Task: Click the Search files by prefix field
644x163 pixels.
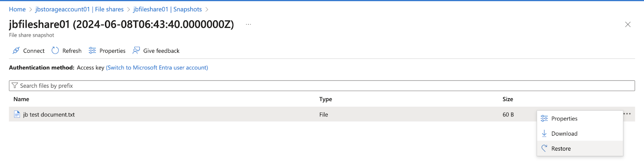Action: (322, 86)
